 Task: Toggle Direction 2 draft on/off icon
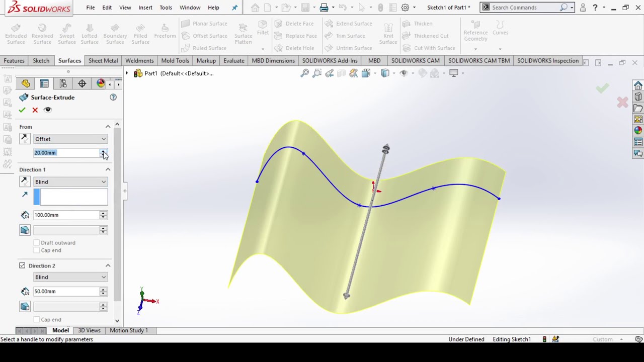25,307
